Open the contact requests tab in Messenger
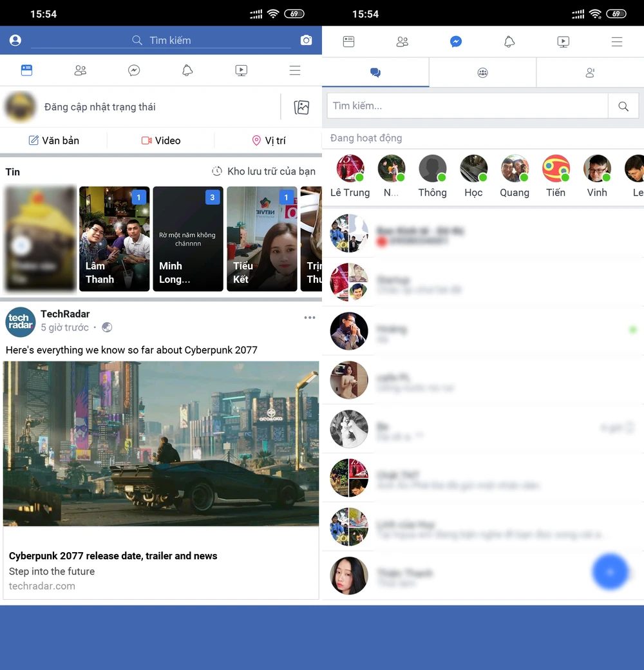644x670 pixels. click(x=590, y=72)
